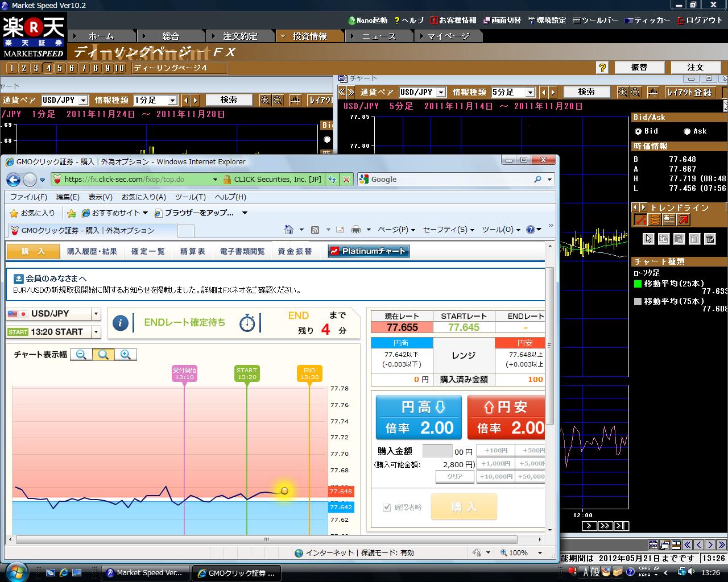Screen dimensions: 728x582
Task: Click the 購入金額 amount input field
Action: [x=437, y=451]
